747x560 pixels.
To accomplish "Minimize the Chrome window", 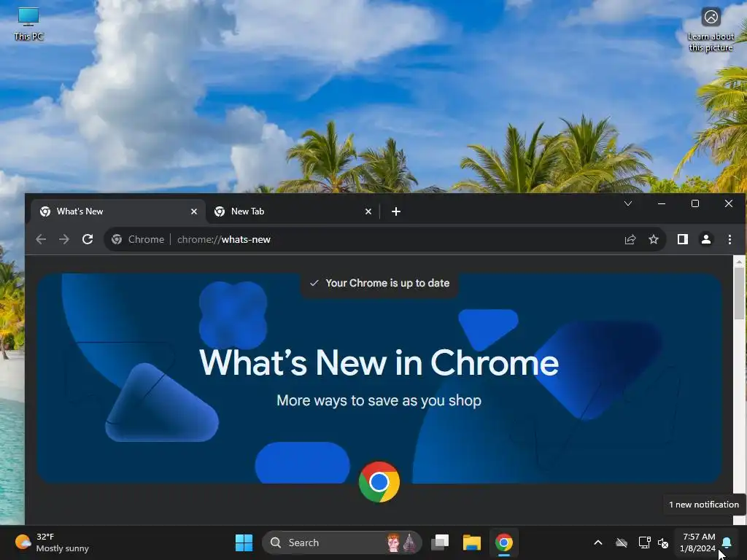I will (661, 204).
